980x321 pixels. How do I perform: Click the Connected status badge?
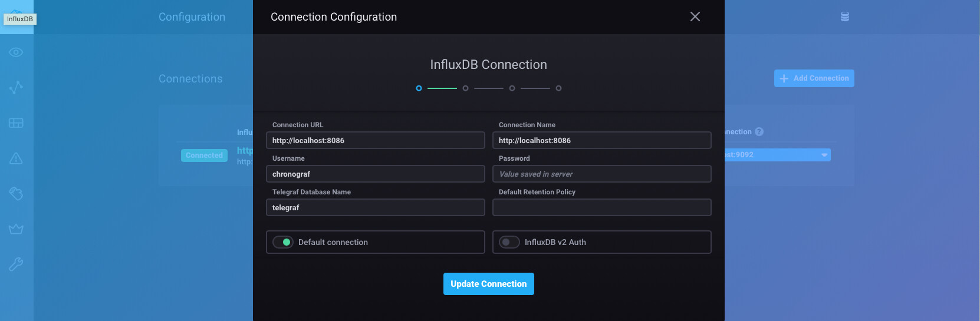coord(204,155)
